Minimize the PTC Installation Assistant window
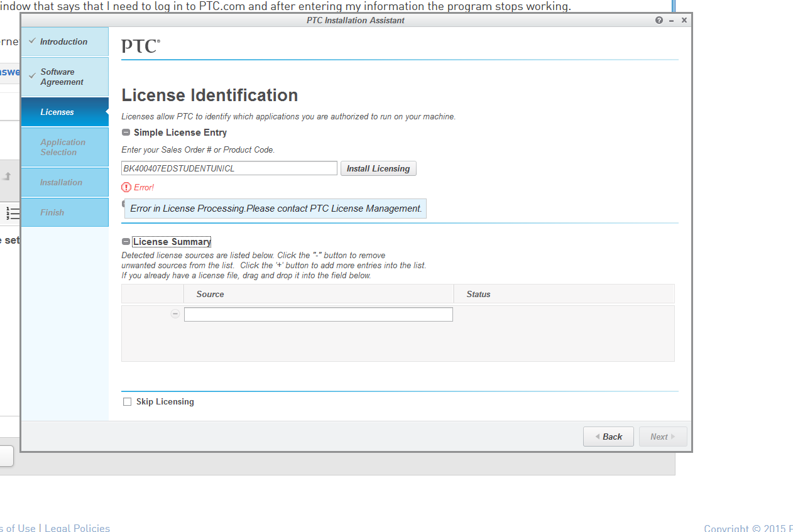The height and width of the screenshot is (532, 793). click(672, 21)
